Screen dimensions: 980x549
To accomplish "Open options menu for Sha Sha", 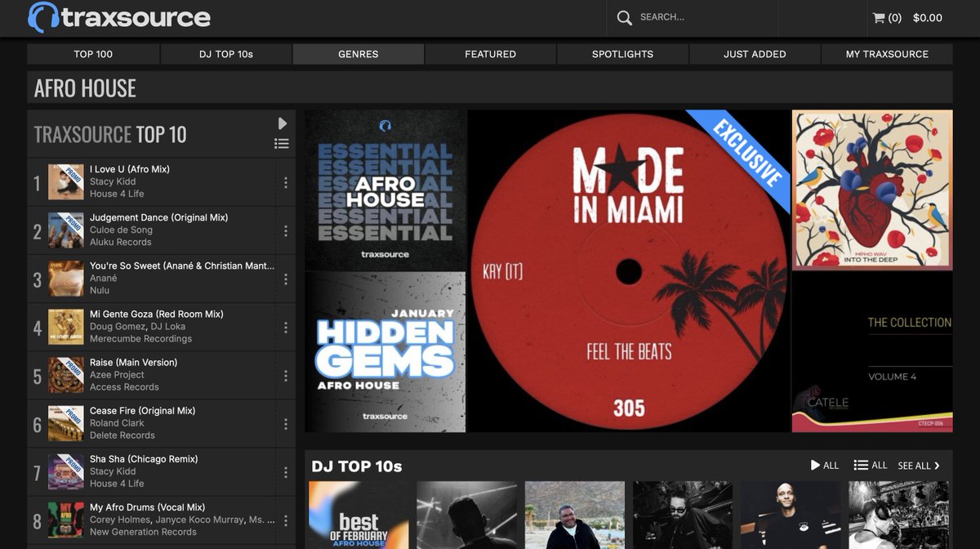I will (x=286, y=471).
